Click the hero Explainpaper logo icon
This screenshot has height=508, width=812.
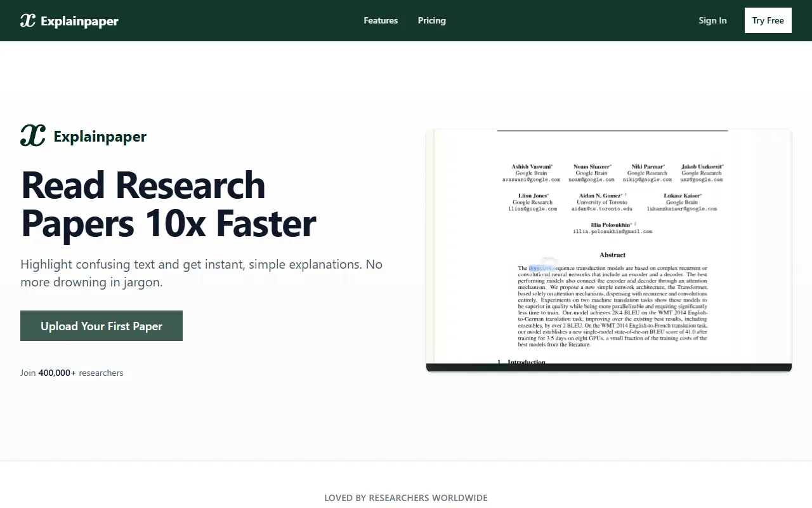(x=33, y=136)
